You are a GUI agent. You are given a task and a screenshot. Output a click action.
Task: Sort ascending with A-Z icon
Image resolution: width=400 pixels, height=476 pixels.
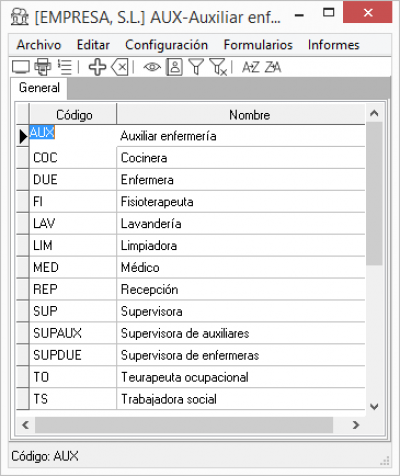[x=251, y=67]
